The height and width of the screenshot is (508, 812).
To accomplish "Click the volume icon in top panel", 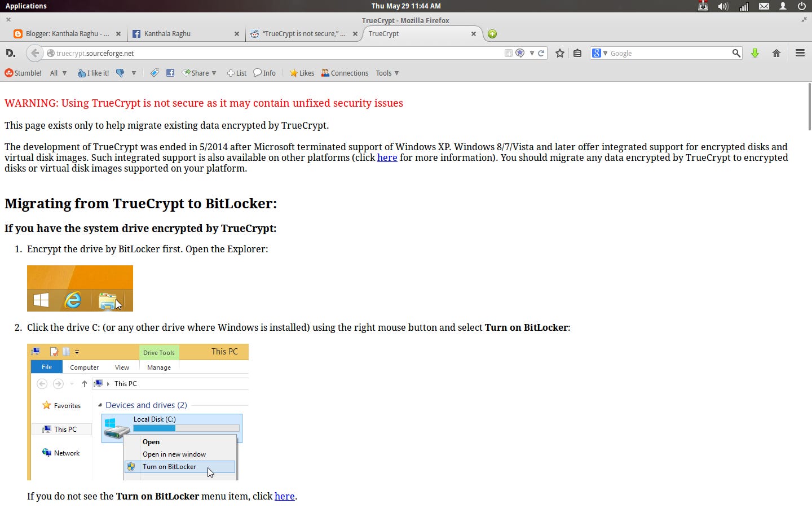I will coord(723,6).
